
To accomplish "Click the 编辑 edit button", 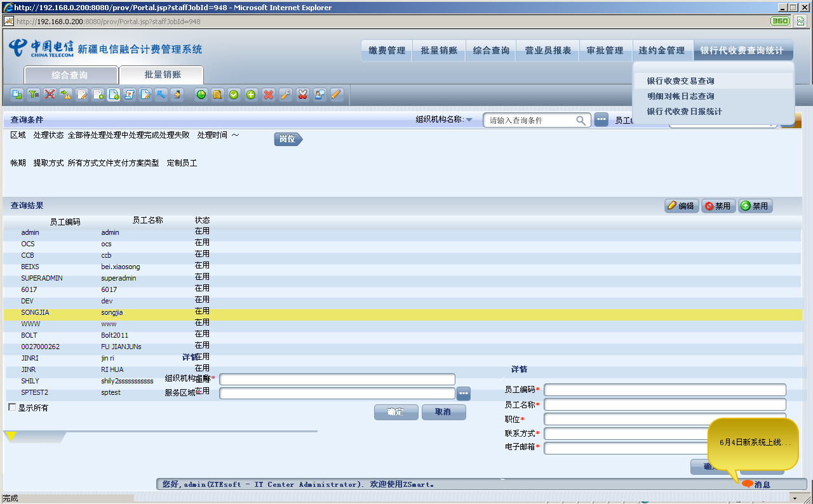I will pos(681,206).
